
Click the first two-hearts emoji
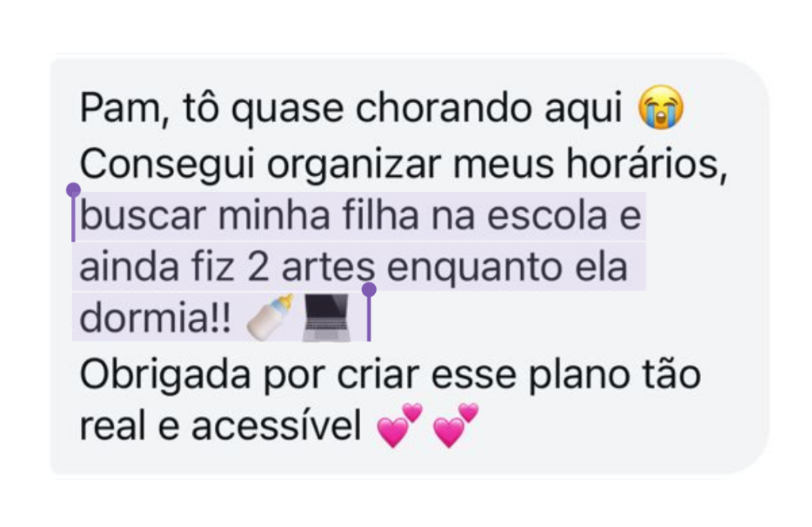tap(400, 425)
